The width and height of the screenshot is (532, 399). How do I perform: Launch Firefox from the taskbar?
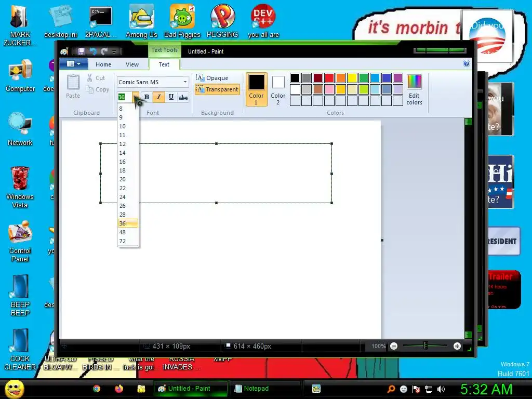tap(119, 389)
